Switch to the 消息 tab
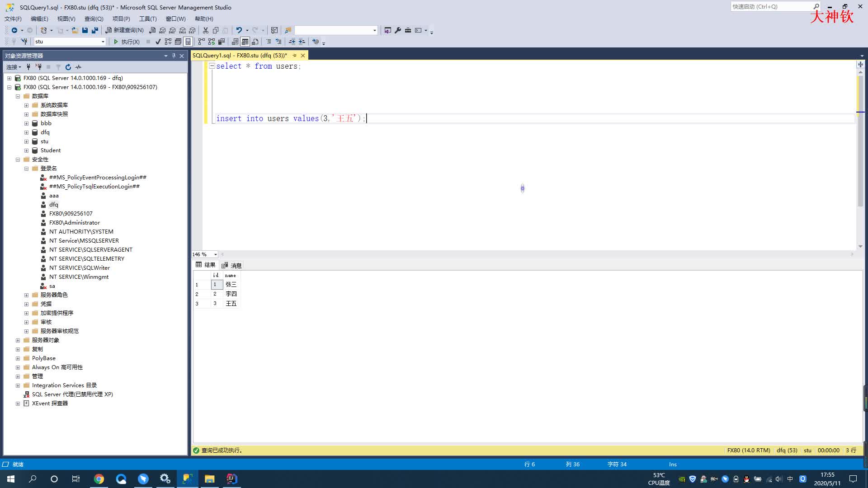 [x=231, y=265]
